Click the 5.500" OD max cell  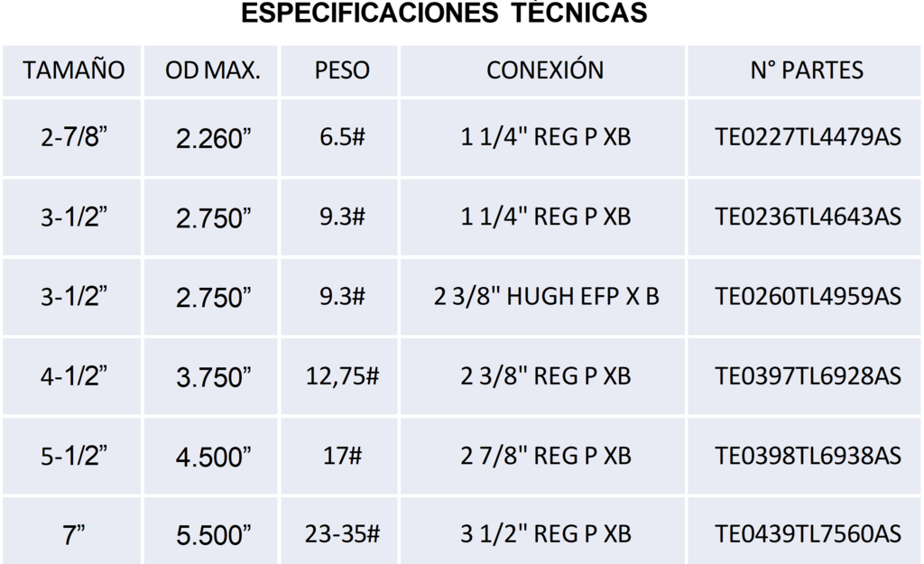pyautogui.click(x=213, y=534)
